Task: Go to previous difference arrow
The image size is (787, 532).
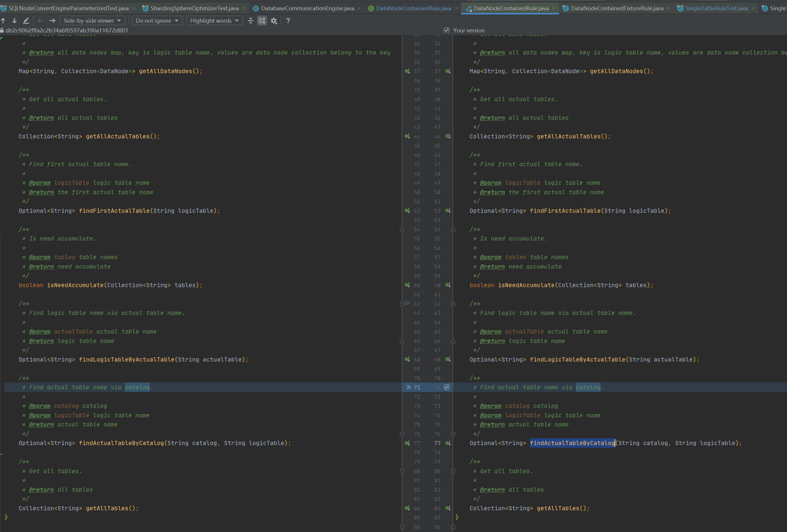Action: [3, 21]
